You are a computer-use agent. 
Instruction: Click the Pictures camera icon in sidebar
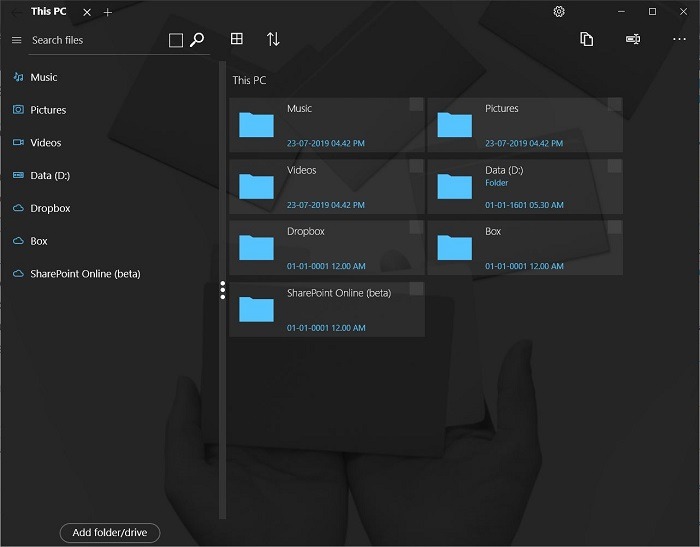tap(18, 109)
